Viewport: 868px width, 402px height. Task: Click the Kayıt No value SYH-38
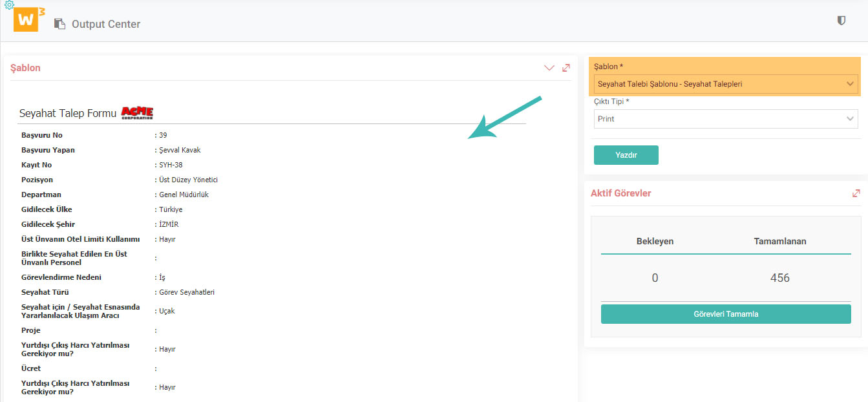(x=171, y=165)
